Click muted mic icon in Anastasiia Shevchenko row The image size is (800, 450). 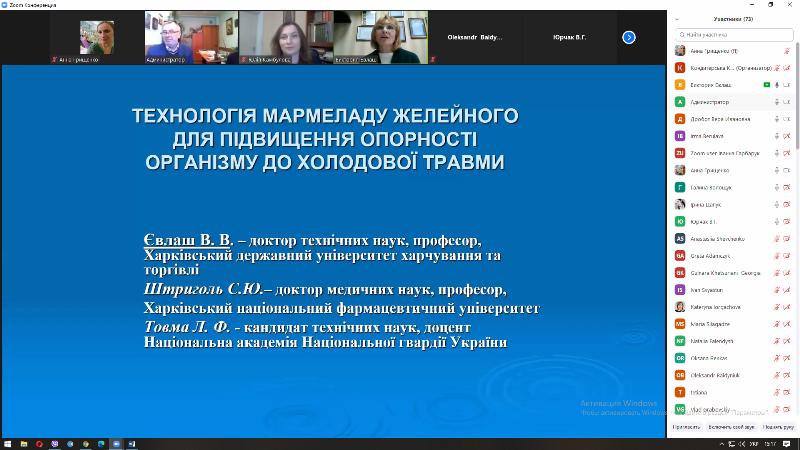pyautogui.click(x=777, y=239)
